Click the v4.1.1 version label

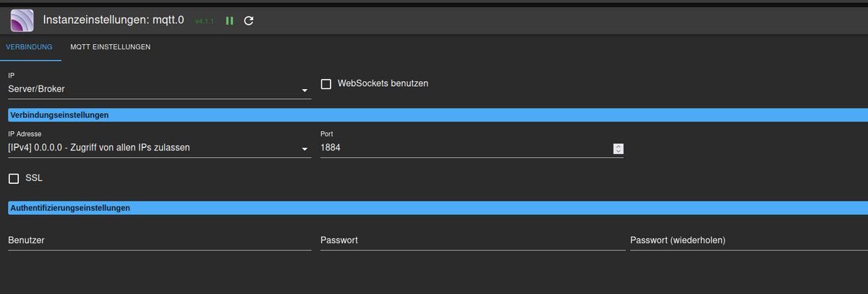coord(205,22)
